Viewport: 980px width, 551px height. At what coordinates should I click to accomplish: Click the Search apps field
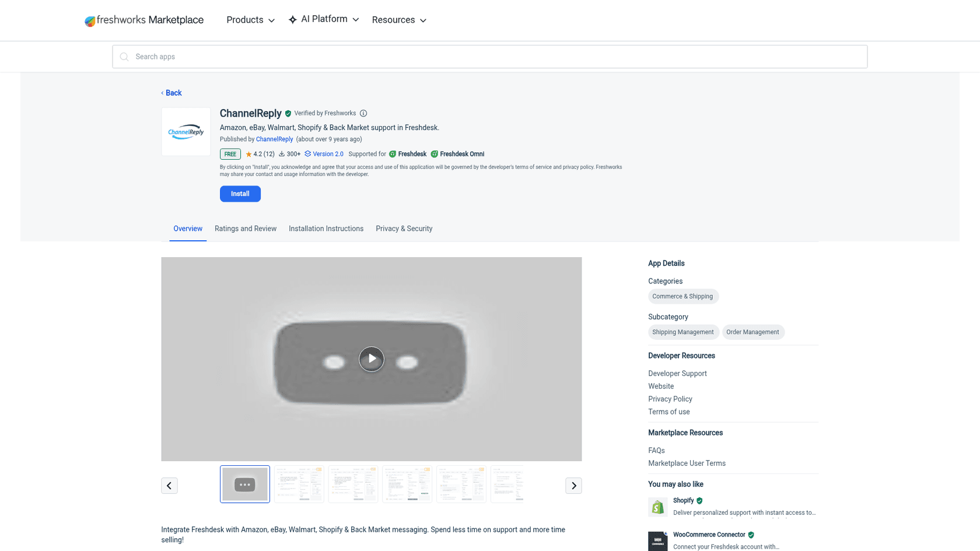click(x=490, y=57)
